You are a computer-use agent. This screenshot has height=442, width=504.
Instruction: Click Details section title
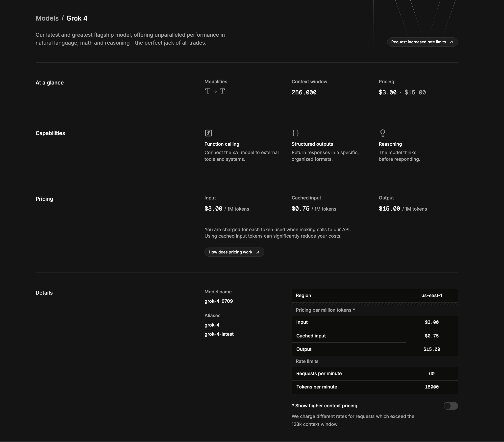point(44,293)
